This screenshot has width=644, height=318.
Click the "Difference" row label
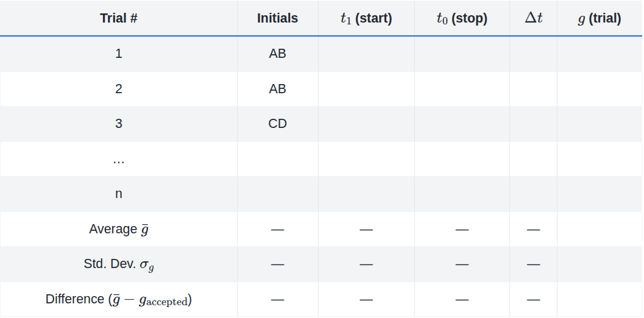point(119,299)
